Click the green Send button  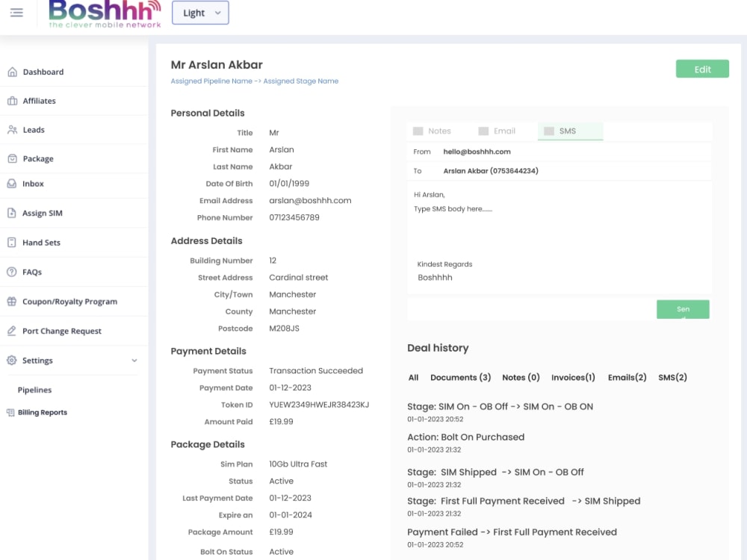point(683,310)
